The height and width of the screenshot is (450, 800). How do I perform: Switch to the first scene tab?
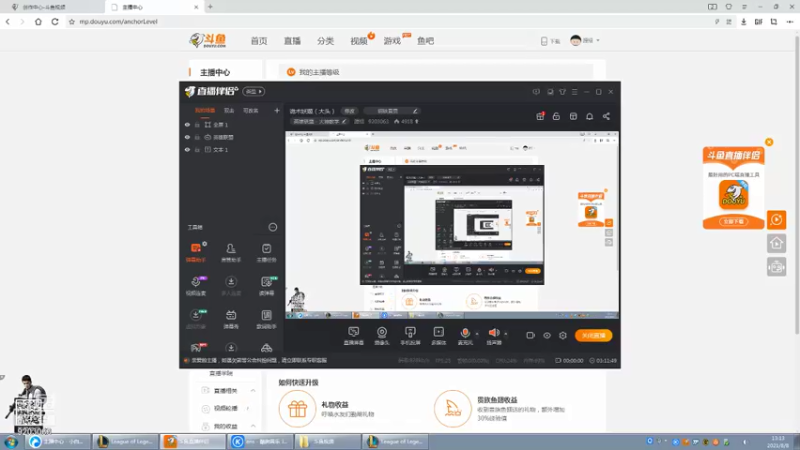(205, 110)
